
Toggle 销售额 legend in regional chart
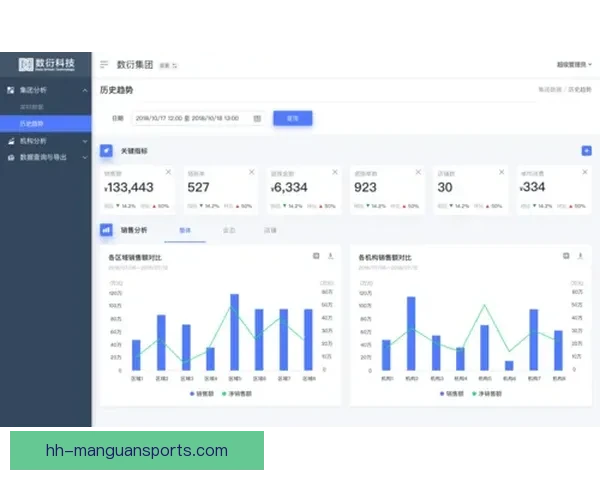click(202, 393)
